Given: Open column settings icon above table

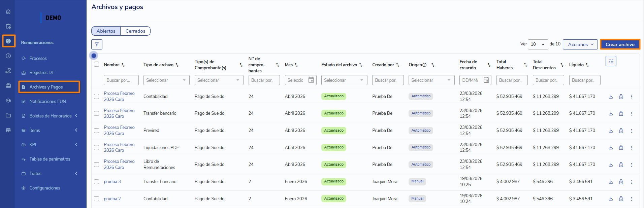Looking at the screenshot, I should click(611, 61).
